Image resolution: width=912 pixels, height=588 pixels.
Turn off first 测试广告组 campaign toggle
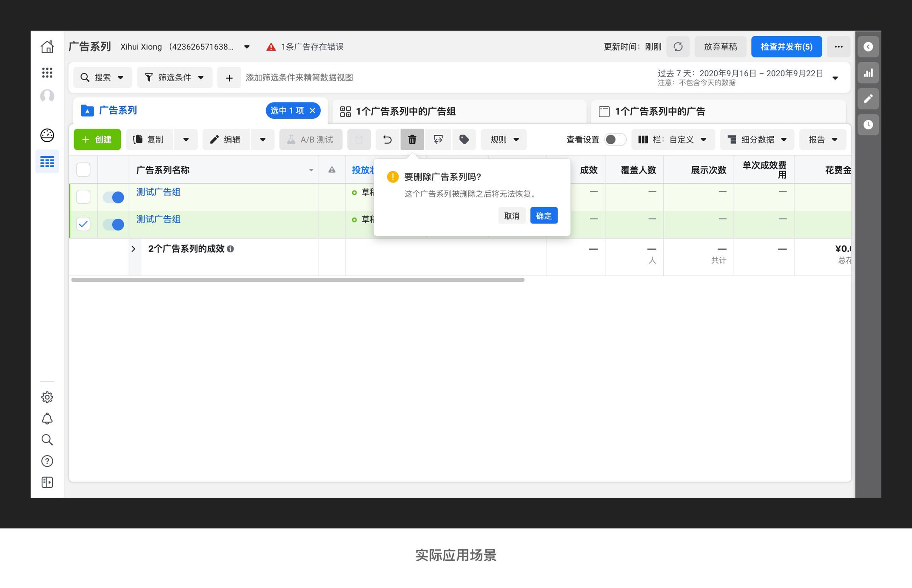(x=114, y=197)
